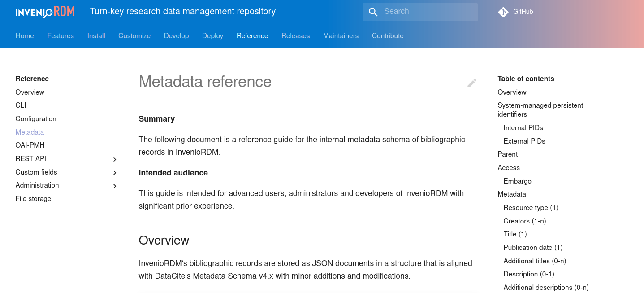Open the CLI reference page

tap(21, 105)
